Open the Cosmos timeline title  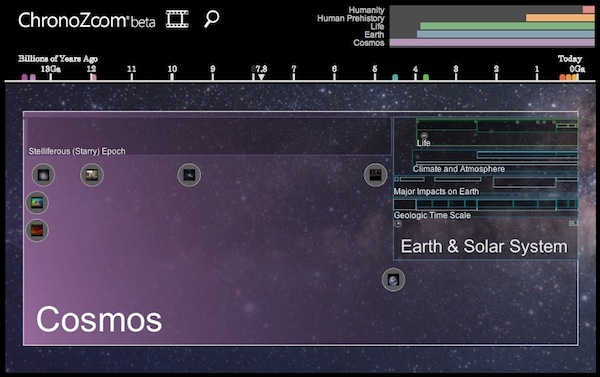(99, 320)
